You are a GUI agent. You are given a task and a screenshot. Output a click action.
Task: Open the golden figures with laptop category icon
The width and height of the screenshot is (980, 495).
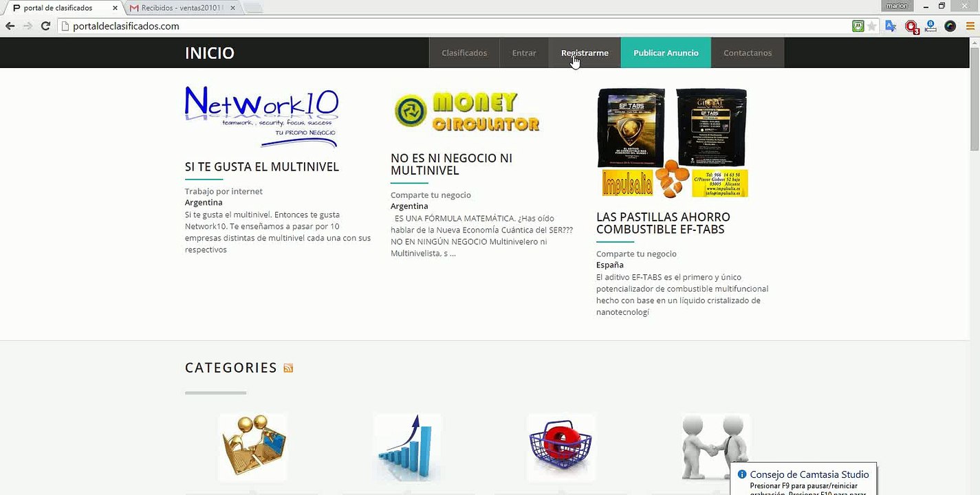[x=252, y=447]
